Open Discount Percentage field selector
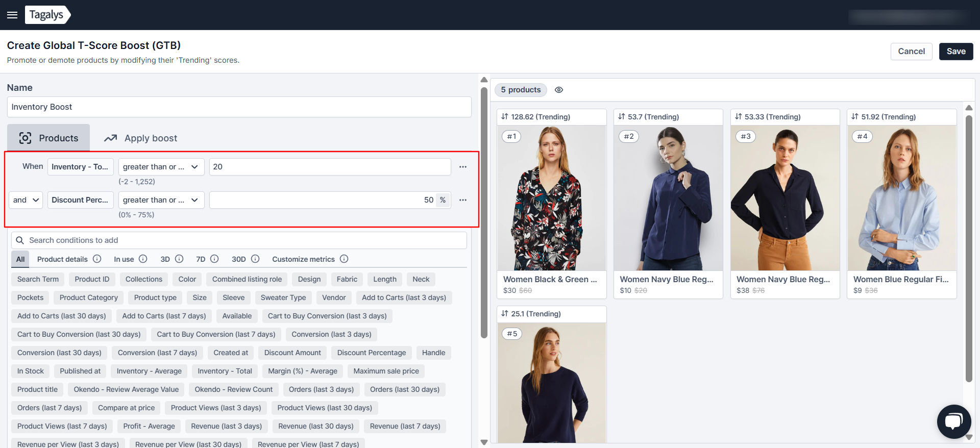 coord(81,200)
